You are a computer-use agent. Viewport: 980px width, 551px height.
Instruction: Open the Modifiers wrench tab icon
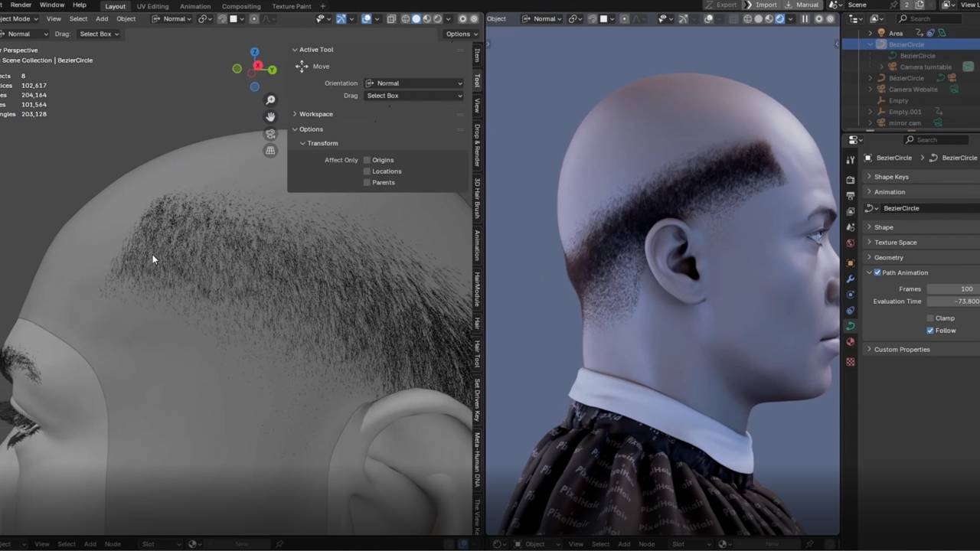click(x=851, y=279)
